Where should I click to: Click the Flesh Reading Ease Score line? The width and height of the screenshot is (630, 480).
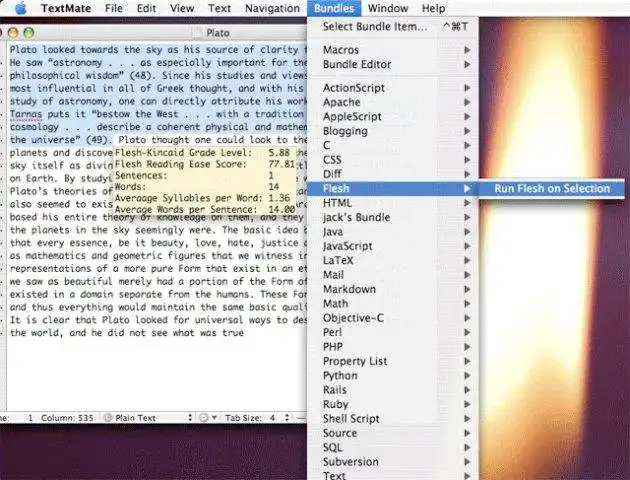[205, 164]
